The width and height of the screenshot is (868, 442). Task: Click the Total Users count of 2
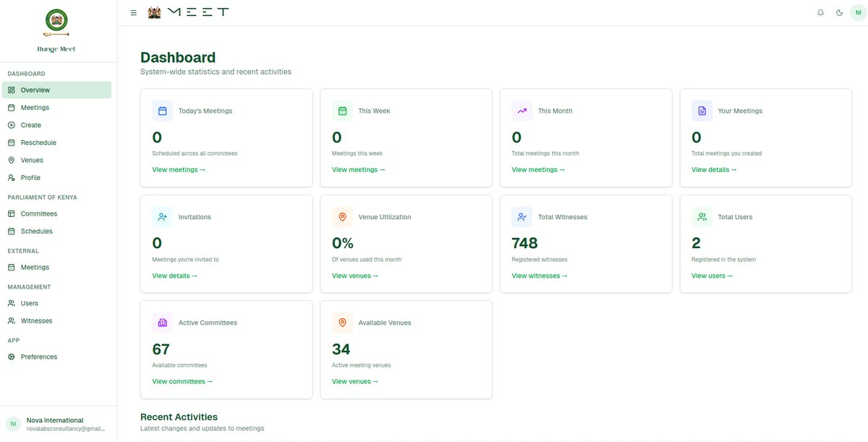point(696,243)
